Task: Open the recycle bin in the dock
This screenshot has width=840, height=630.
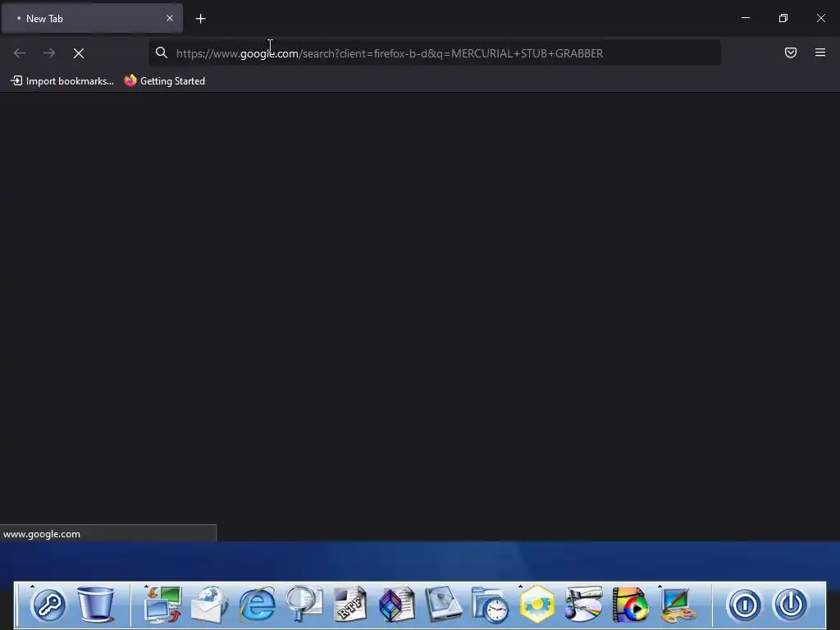Action: pos(96,605)
